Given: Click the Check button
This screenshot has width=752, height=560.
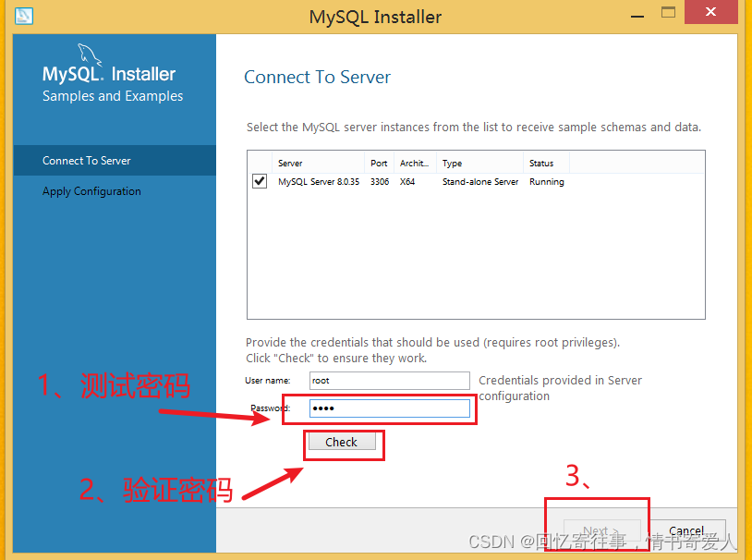Looking at the screenshot, I should (342, 442).
